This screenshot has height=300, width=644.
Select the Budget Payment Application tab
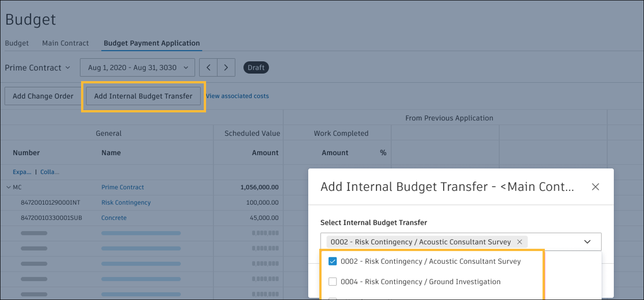[152, 43]
